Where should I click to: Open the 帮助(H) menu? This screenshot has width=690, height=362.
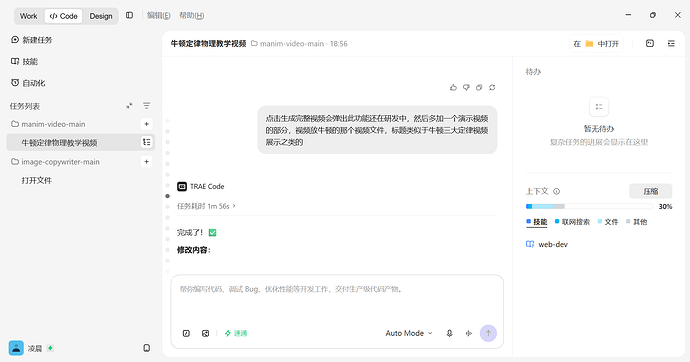pos(191,15)
